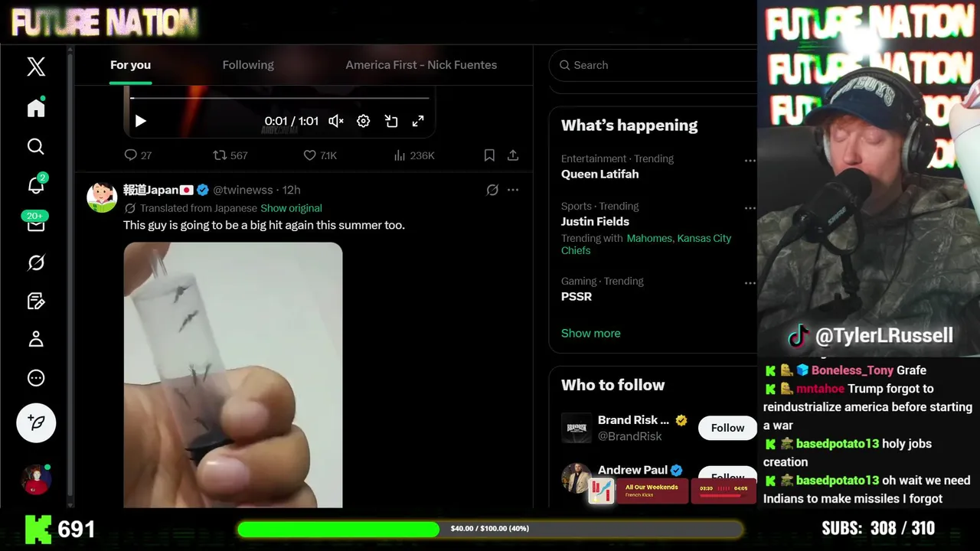Image resolution: width=980 pixels, height=551 pixels.
Task: Open Messages envelope with 20+ badge
Action: (36, 223)
